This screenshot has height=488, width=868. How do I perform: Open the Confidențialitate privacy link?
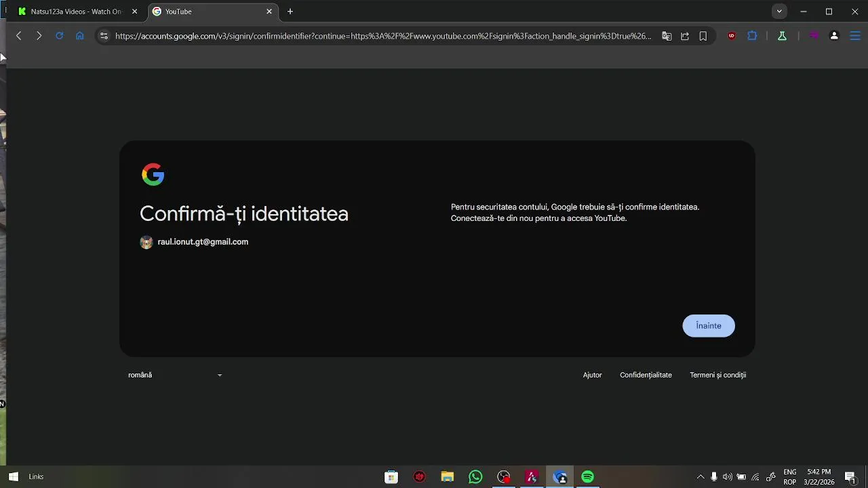coord(646,375)
